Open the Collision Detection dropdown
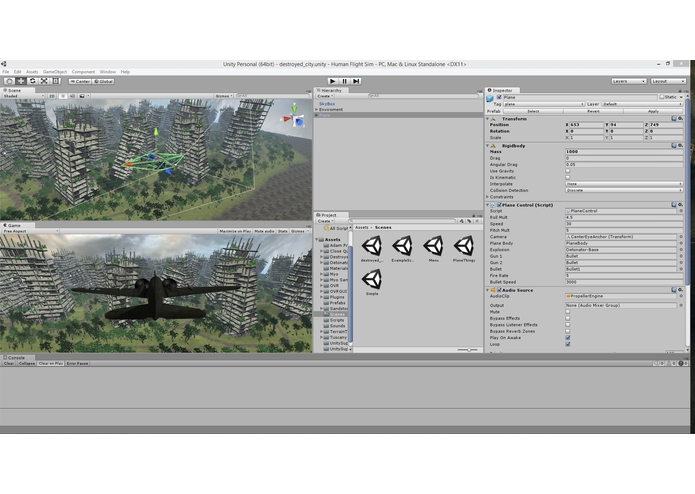The width and height of the screenshot is (695, 494). tap(624, 190)
